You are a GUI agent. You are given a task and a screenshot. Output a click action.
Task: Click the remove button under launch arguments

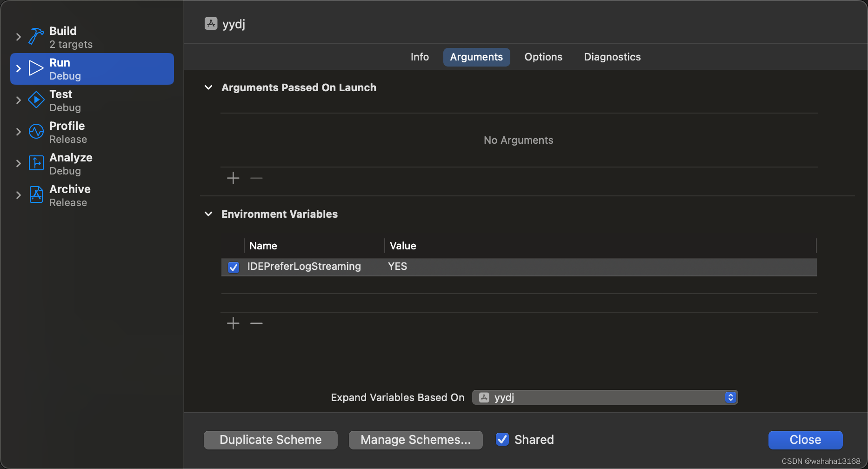point(256,178)
